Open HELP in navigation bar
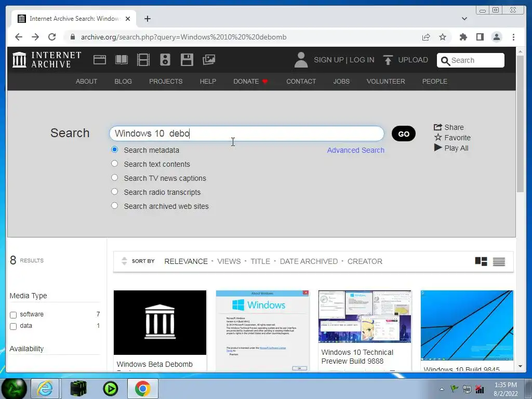Viewport: 532px width, 399px height. 208,82
